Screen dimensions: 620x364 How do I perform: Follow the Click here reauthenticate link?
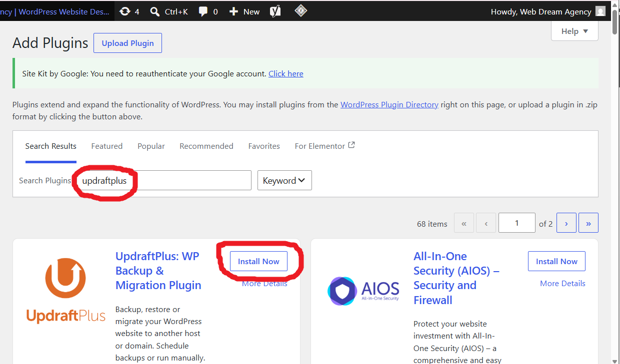point(286,73)
